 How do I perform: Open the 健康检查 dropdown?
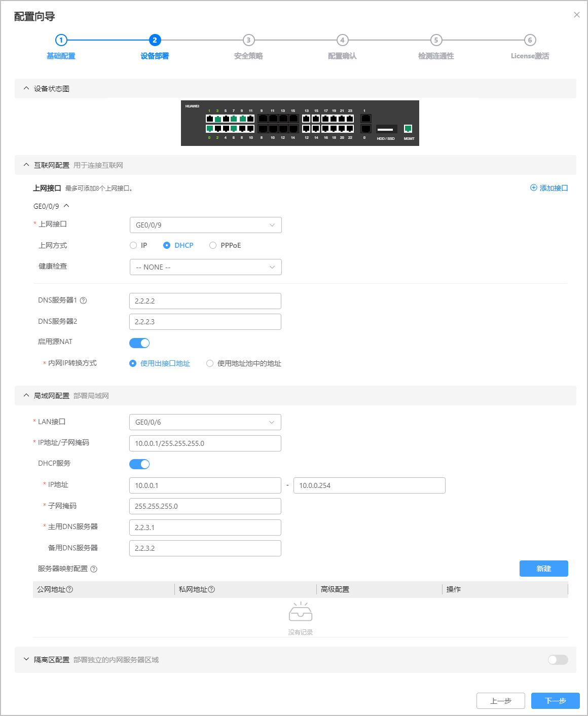pyautogui.click(x=206, y=267)
